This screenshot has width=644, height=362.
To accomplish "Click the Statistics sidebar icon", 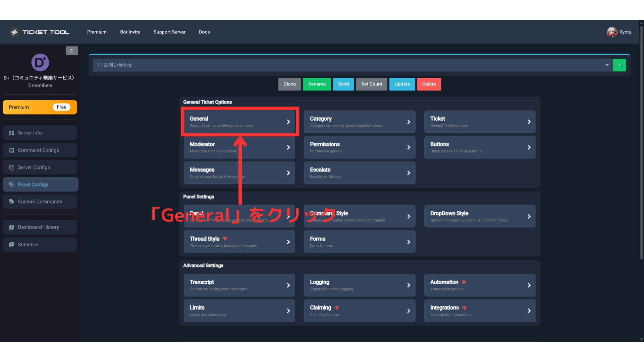I will click(11, 244).
